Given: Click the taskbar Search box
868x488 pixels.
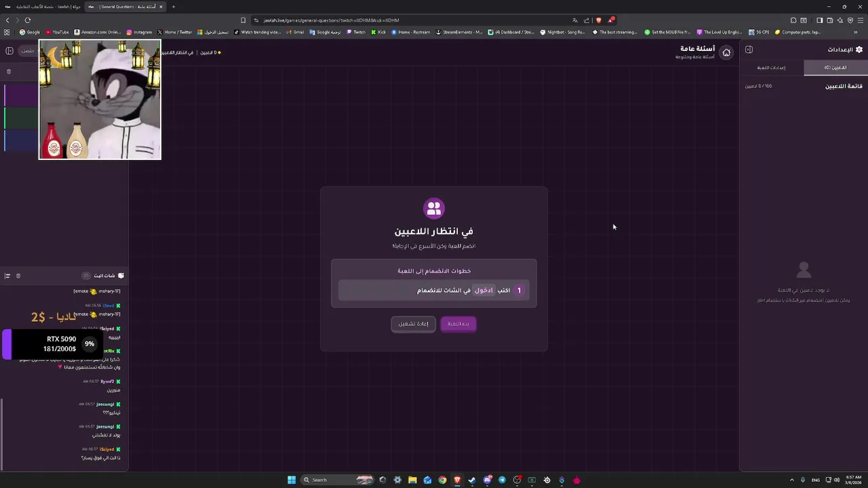Looking at the screenshot, I should tap(338, 480).
